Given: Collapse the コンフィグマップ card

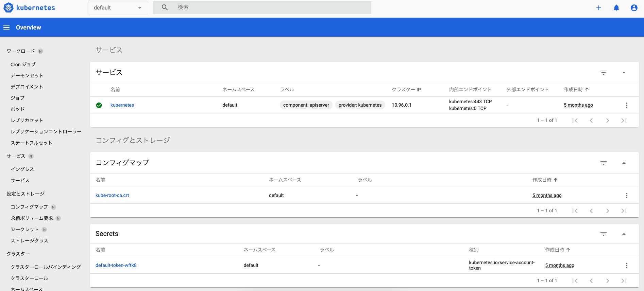Looking at the screenshot, I should tap(624, 163).
